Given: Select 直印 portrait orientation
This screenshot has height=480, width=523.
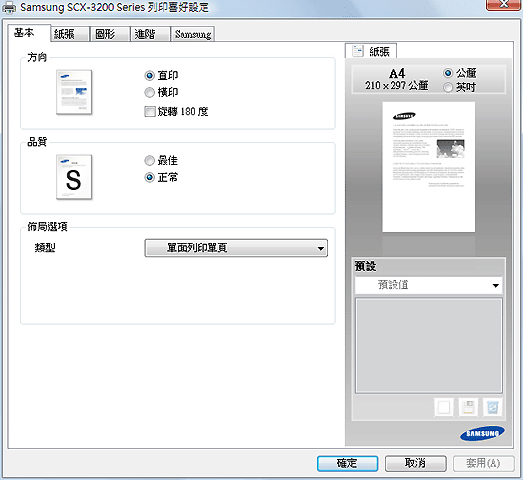Looking at the screenshot, I should (x=161, y=76).
